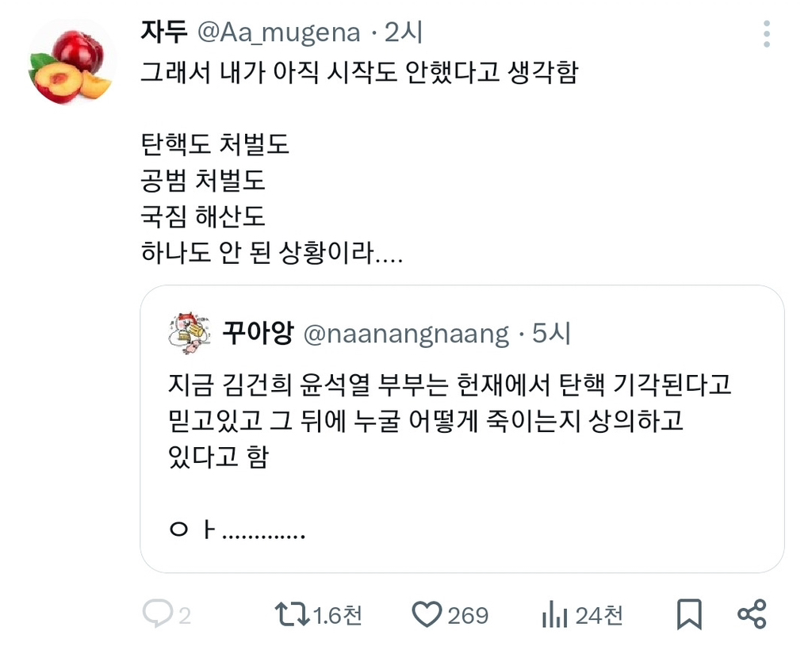Open the @naanangnaang handle in quoted tweet
Screen dimensions: 812x650
[x=407, y=334]
